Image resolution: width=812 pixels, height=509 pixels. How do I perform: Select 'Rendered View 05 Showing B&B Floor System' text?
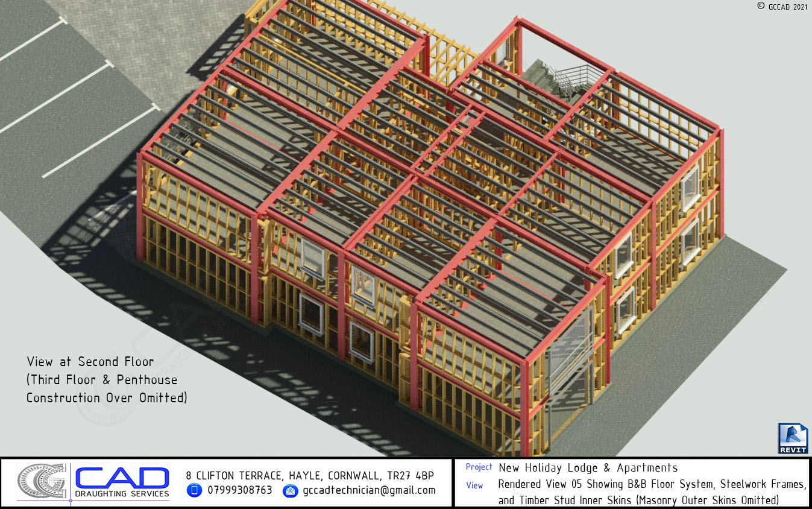(x=606, y=484)
